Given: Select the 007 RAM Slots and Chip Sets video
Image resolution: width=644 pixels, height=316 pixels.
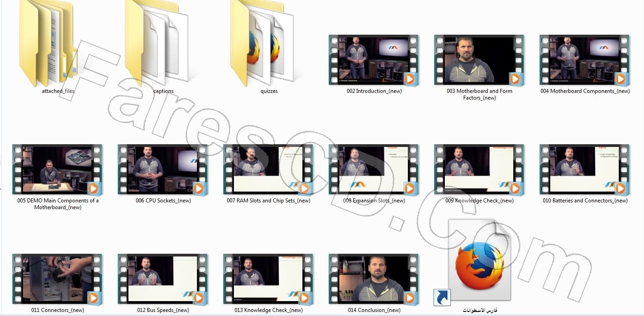Looking at the screenshot, I should tap(269, 170).
